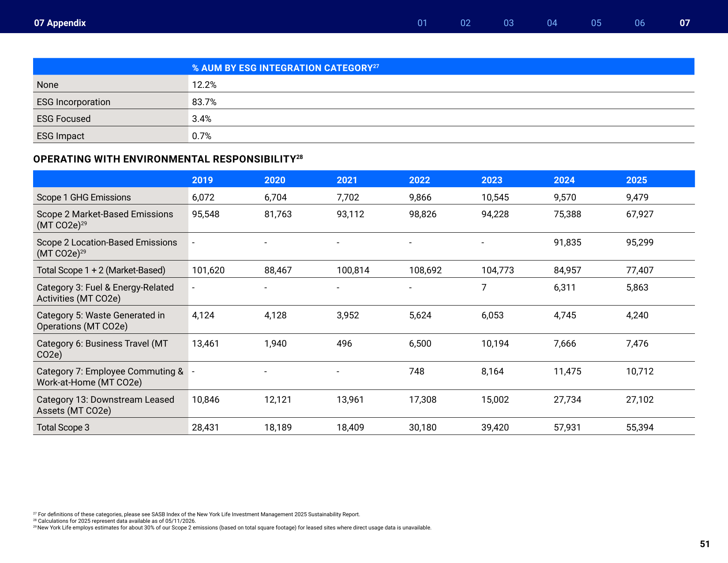
Task: Click 'Scope 2 Market-Based Emissions' row label
Action: click(x=105, y=219)
